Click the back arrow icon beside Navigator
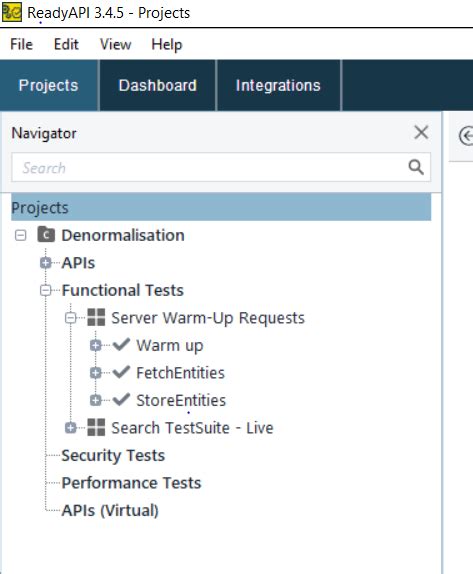 (466, 136)
